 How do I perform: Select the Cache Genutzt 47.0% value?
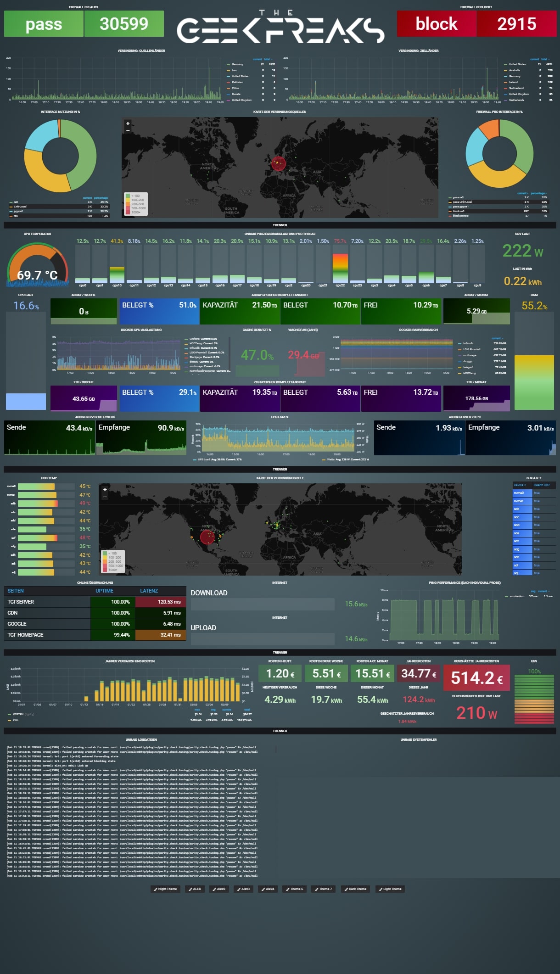coord(257,355)
